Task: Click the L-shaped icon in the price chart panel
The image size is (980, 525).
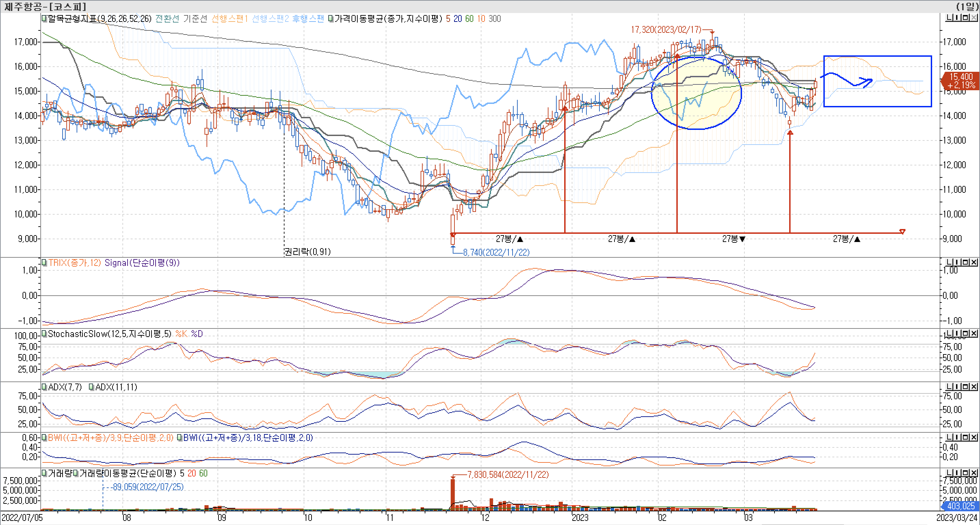Action: click(x=949, y=17)
